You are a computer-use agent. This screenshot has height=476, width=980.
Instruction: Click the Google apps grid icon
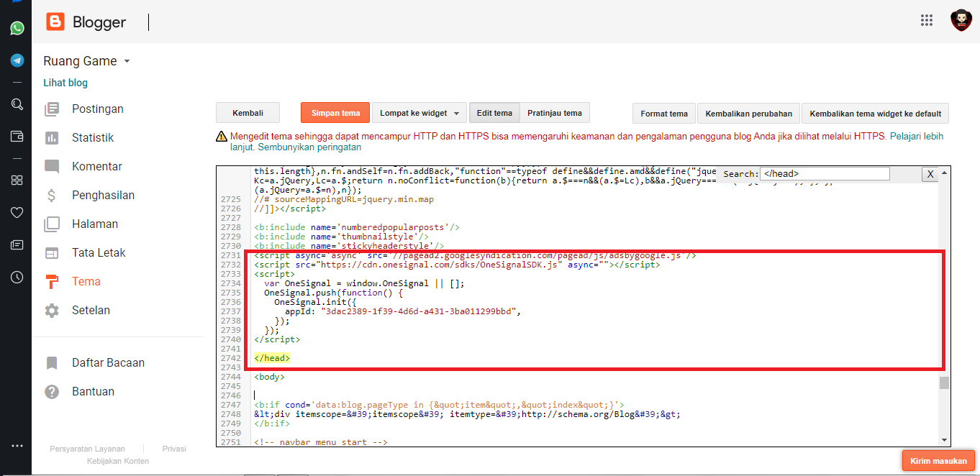coord(927,20)
